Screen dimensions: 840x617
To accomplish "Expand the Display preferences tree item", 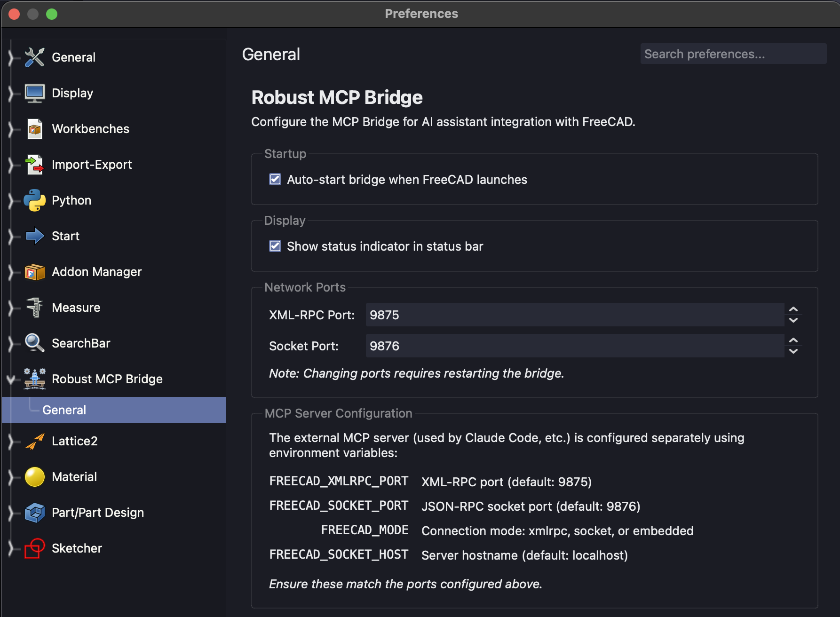I will pyautogui.click(x=11, y=93).
